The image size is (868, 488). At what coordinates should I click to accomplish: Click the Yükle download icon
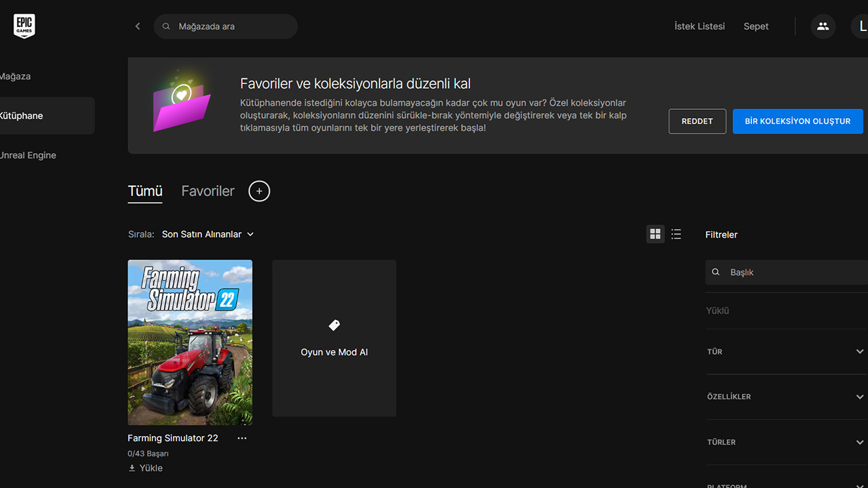(x=132, y=468)
